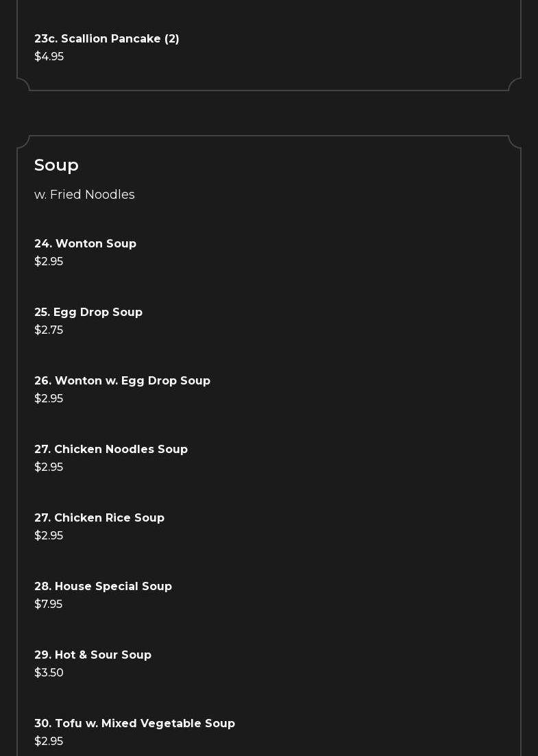Select the Soup section heading
Screen dimensions: 538x756
pyautogui.click(x=56, y=165)
